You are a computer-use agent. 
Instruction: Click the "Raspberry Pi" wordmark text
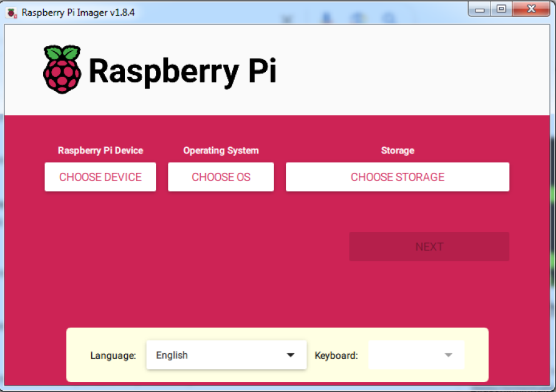point(182,71)
